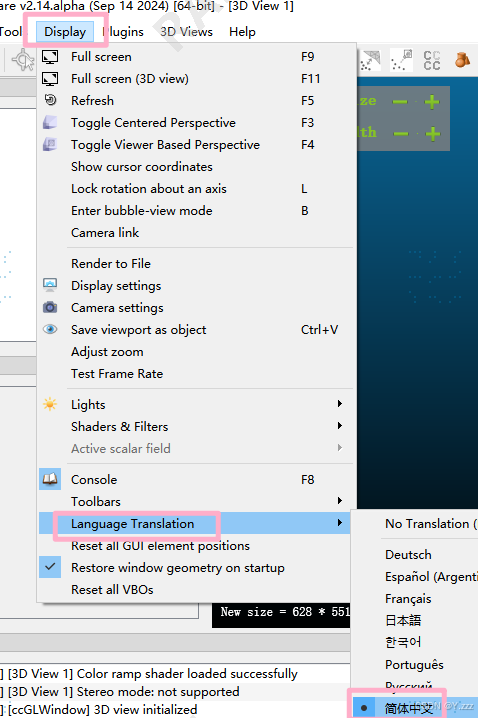
Task: Click the Camera settings camera icon
Action: [50, 307]
